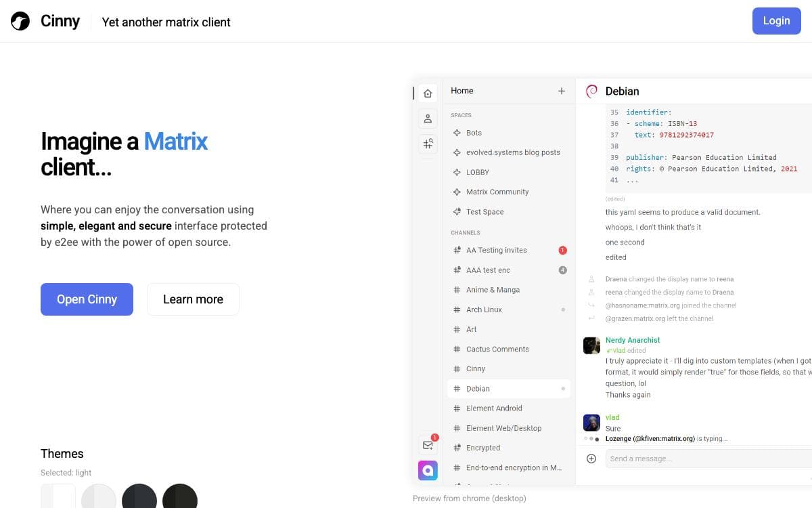Screen dimensions: 812x508
Task: Click the lock-hash icon beside Encrypted
Action: pyautogui.click(x=457, y=448)
